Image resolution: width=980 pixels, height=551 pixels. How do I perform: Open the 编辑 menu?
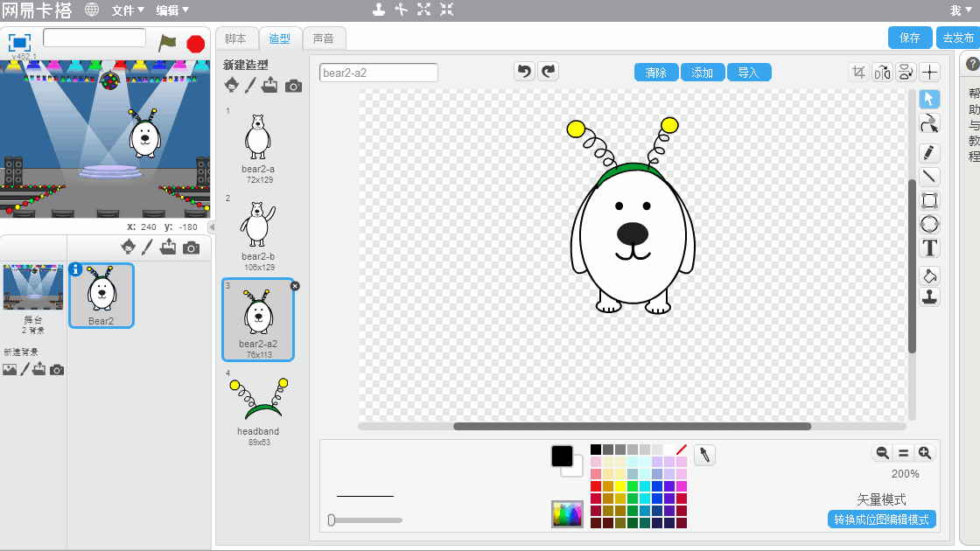click(x=171, y=10)
